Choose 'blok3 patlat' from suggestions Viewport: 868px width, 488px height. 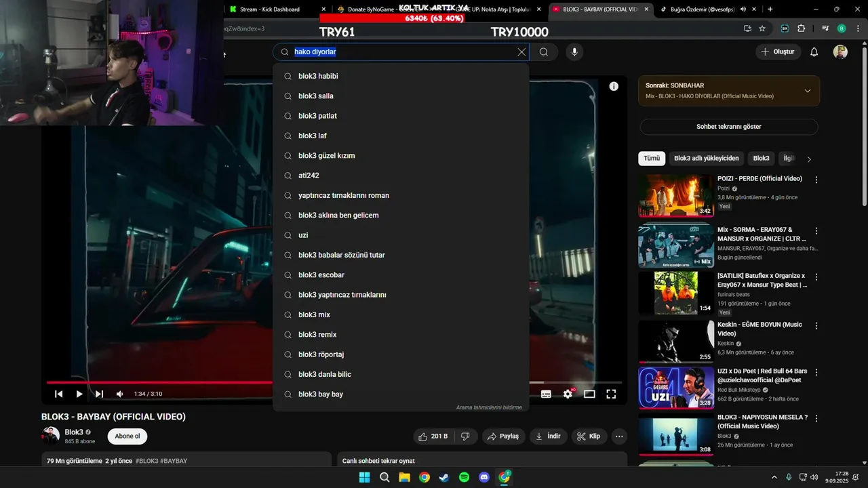401,116
